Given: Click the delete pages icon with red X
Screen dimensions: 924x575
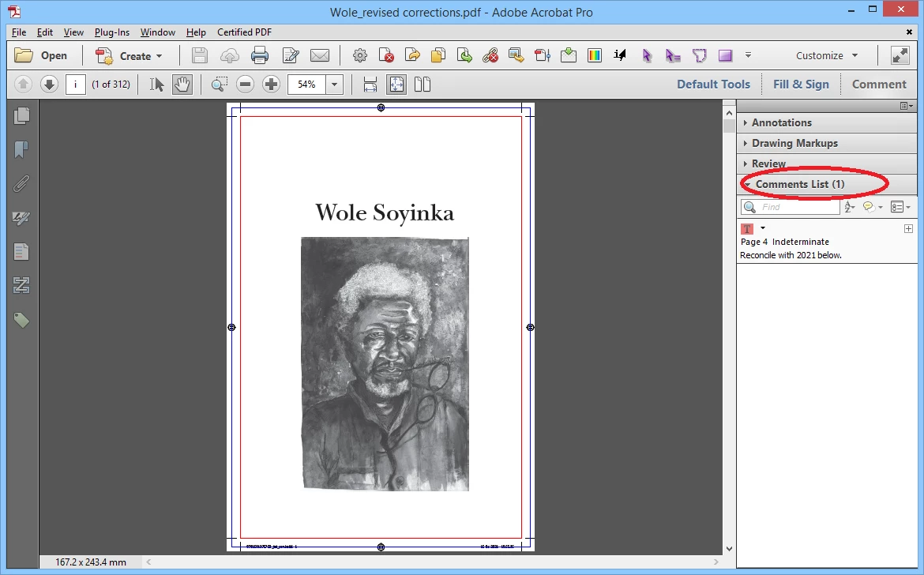Looking at the screenshot, I should pos(386,56).
